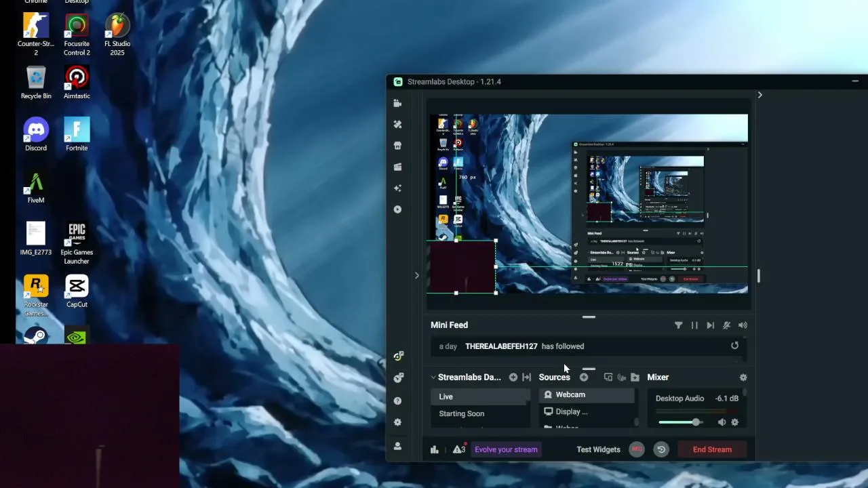Pause the Mini Feed alert queue
Viewport: 868px width, 488px height.
click(x=694, y=325)
